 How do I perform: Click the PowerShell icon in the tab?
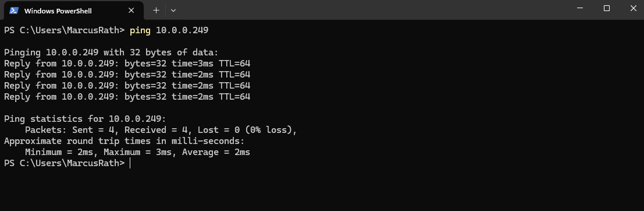pos(13,10)
